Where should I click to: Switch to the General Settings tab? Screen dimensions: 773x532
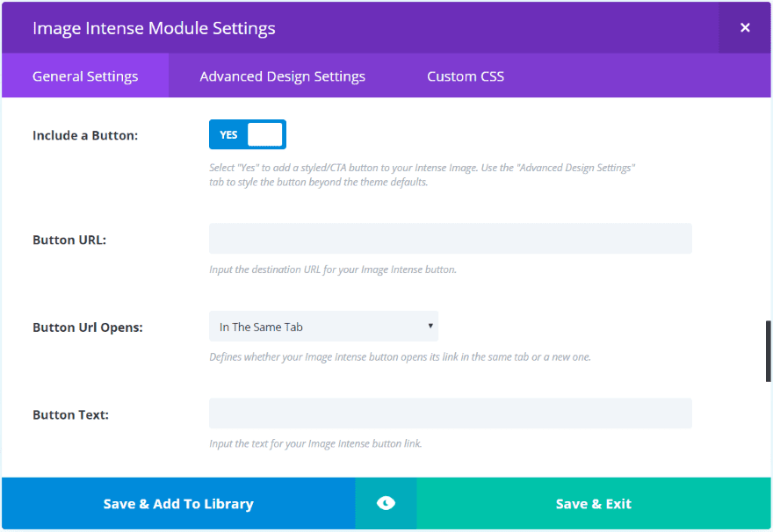[85, 76]
